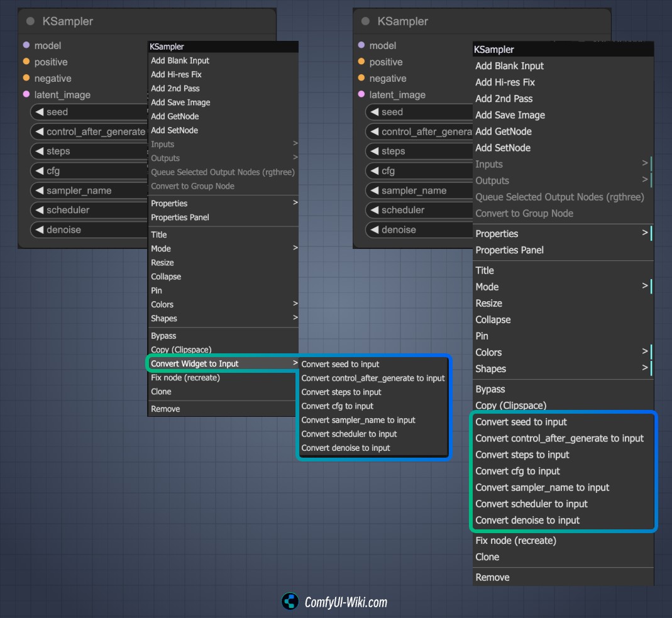Select Convert cfg to input in left submenu
The image size is (672, 618).
pos(373,406)
